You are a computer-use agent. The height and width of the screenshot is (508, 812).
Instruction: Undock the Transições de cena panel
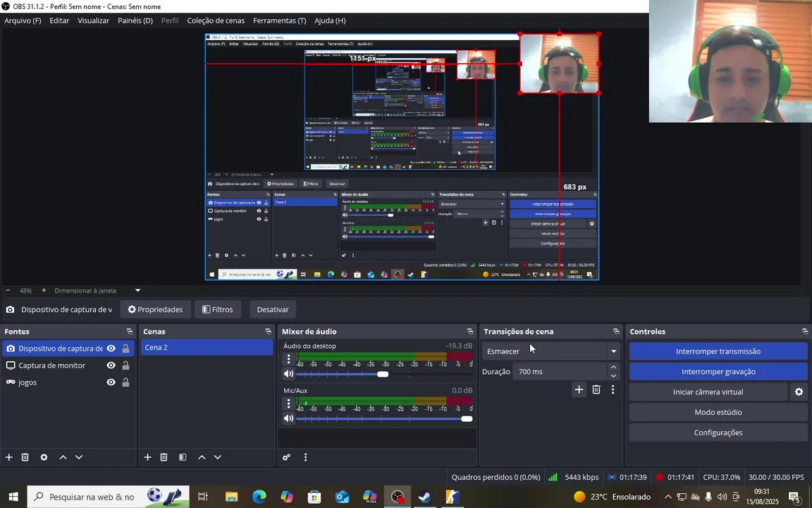[x=616, y=331]
